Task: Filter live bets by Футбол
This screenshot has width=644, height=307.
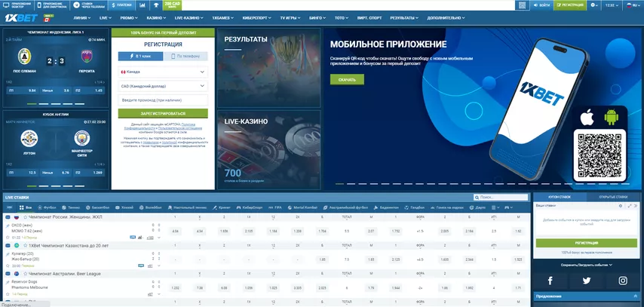Action: pyautogui.click(x=47, y=207)
